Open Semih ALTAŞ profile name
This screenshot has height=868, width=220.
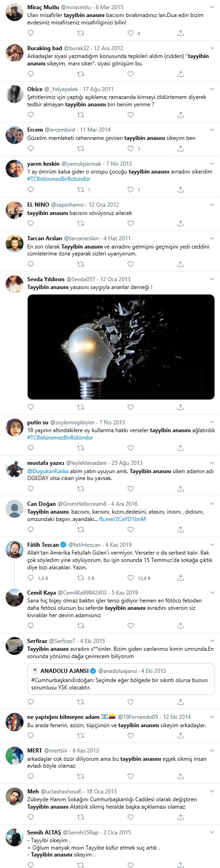[x=44, y=832]
